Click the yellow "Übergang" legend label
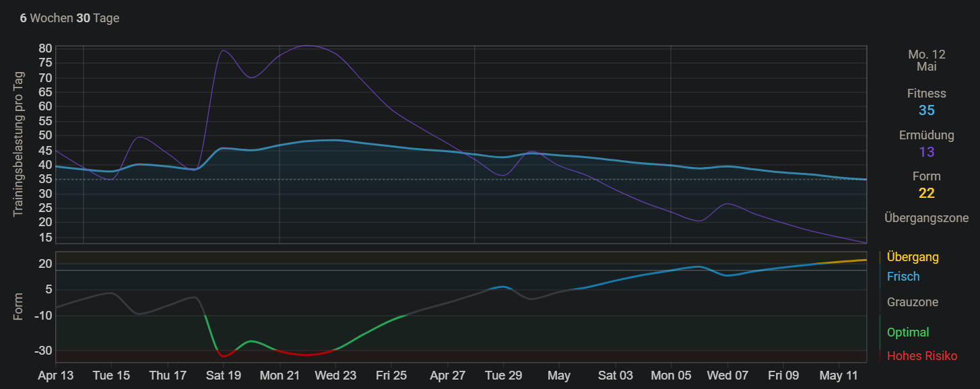 tap(912, 256)
